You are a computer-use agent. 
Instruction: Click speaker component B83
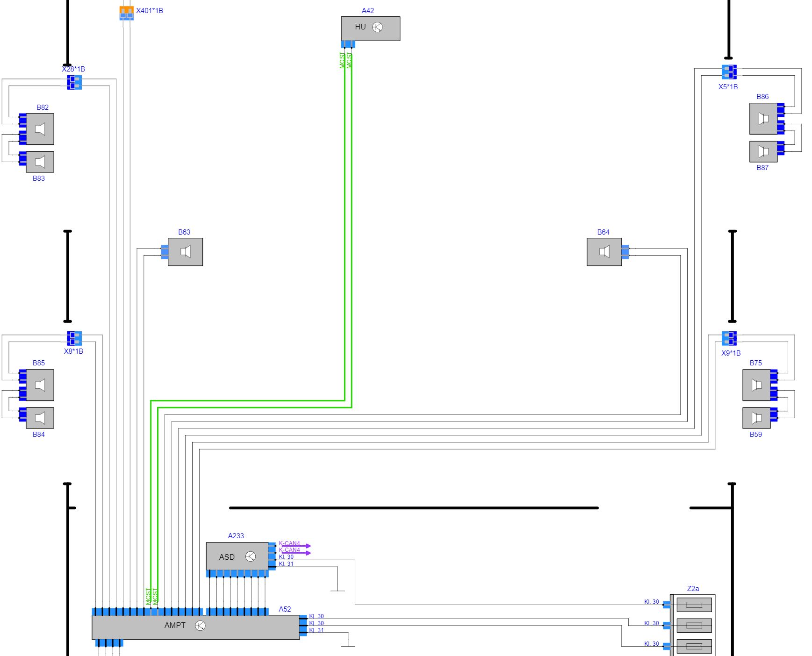point(40,162)
